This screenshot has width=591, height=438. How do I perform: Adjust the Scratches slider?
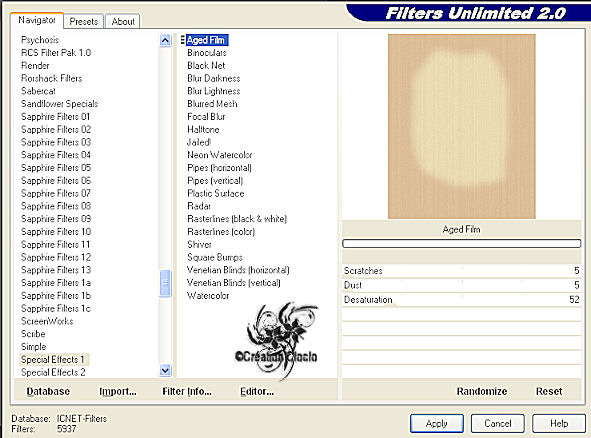461,271
